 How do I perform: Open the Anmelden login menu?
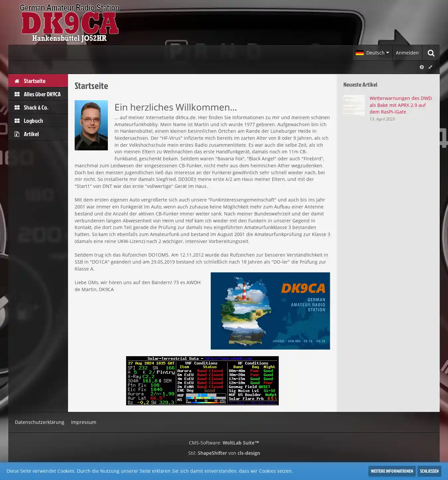[407, 53]
